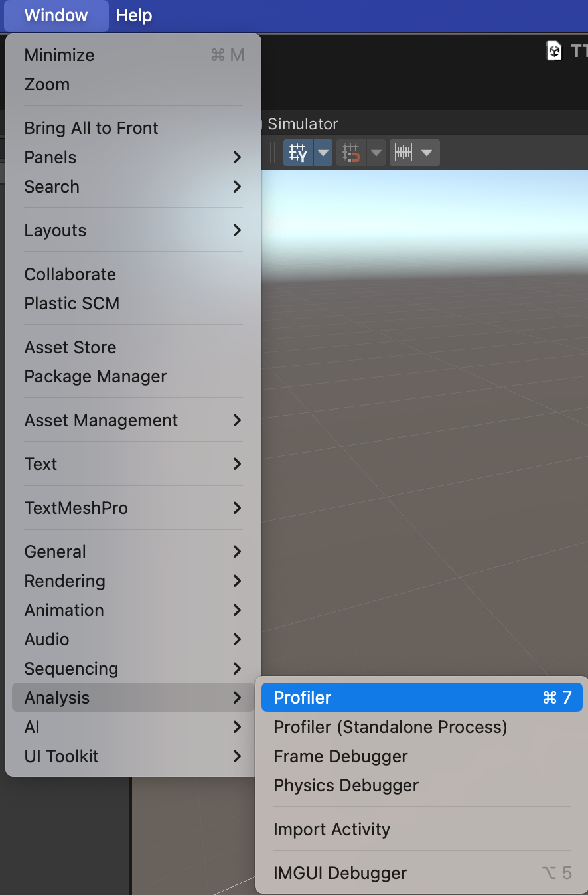Expand the Panels submenu
Screen dimensions: 588x895
pos(133,157)
